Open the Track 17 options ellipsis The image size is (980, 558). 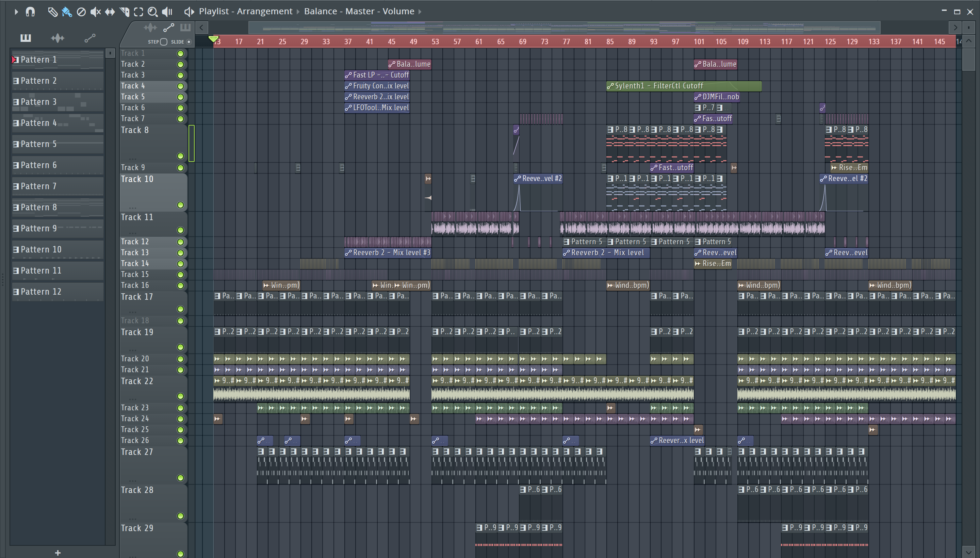pyautogui.click(x=133, y=312)
